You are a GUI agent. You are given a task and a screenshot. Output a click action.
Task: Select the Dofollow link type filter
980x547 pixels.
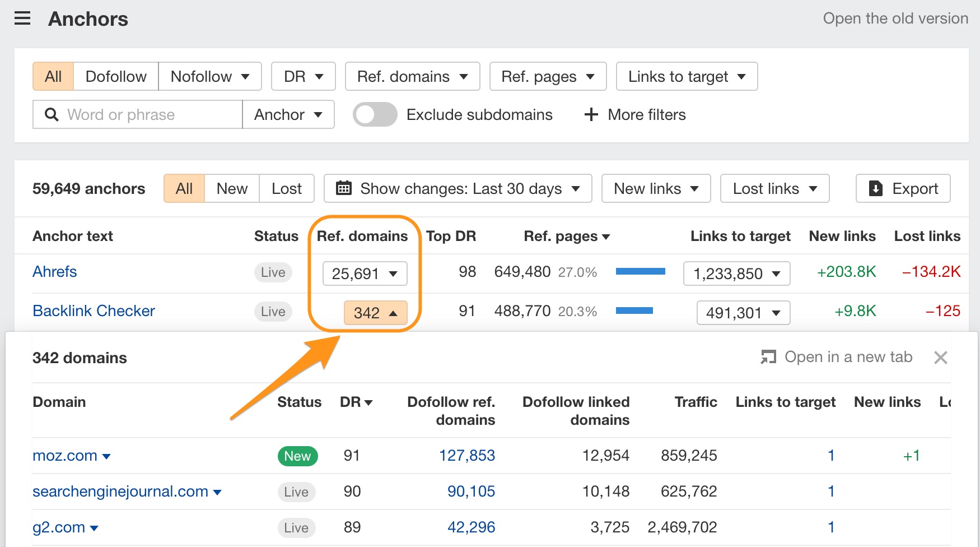click(x=116, y=76)
